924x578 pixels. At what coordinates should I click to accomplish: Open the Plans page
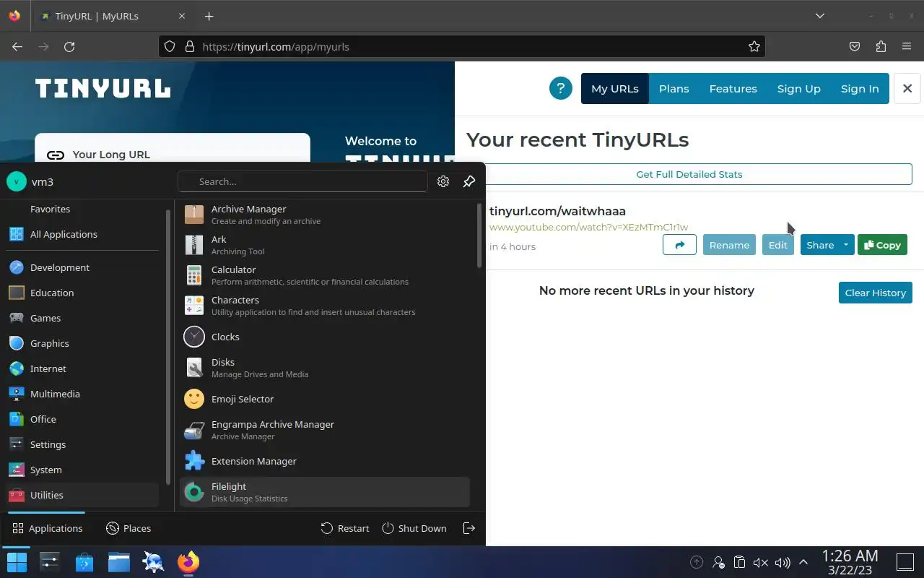[674, 88]
